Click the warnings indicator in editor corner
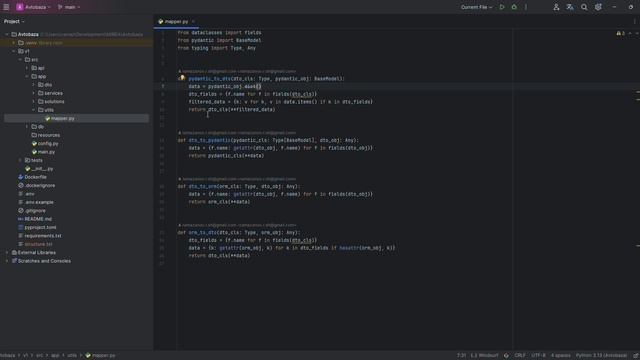The width and height of the screenshot is (640, 360). (x=620, y=33)
